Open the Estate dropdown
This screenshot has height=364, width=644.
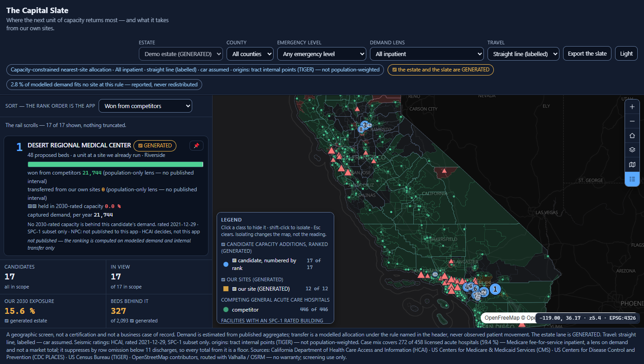click(x=181, y=54)
